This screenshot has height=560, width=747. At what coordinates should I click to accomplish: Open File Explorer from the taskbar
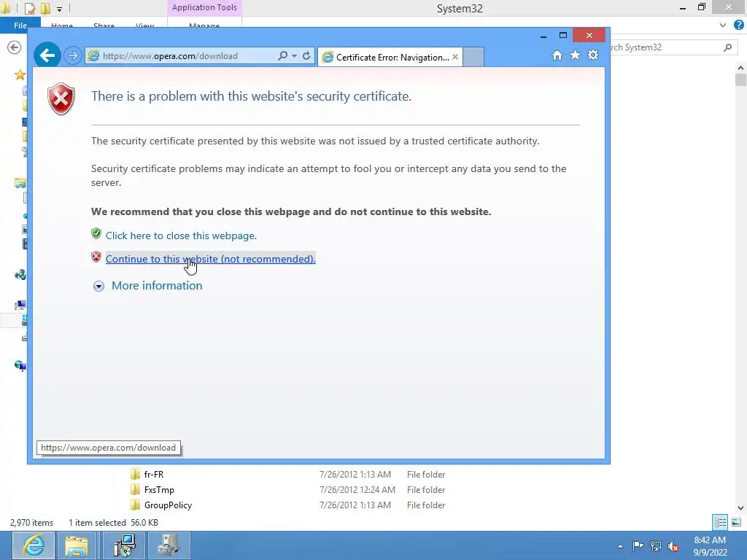(x=76, y=545)
